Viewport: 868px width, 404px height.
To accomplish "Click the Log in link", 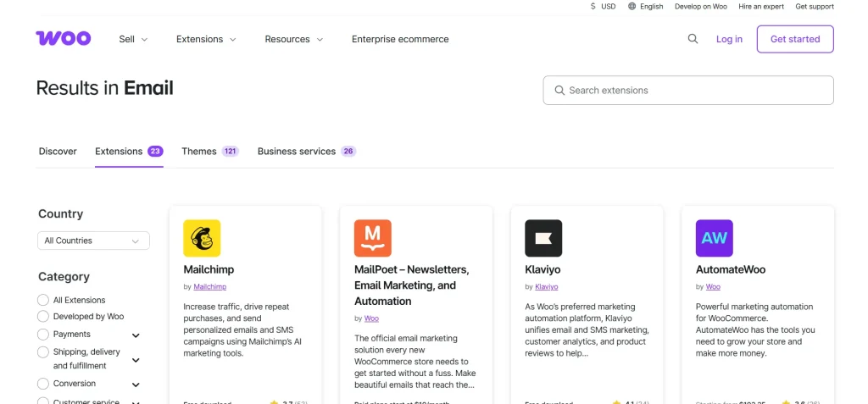I will pyautogui.click(x=729, y=39).
